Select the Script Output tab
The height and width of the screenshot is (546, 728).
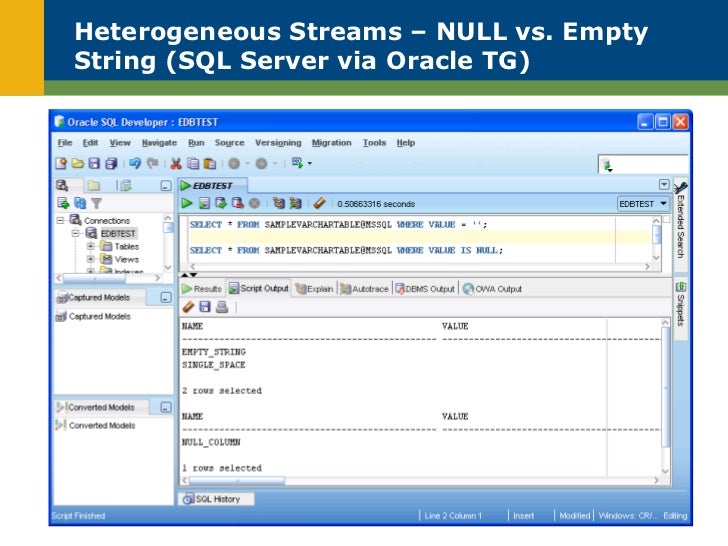(259, 288)
